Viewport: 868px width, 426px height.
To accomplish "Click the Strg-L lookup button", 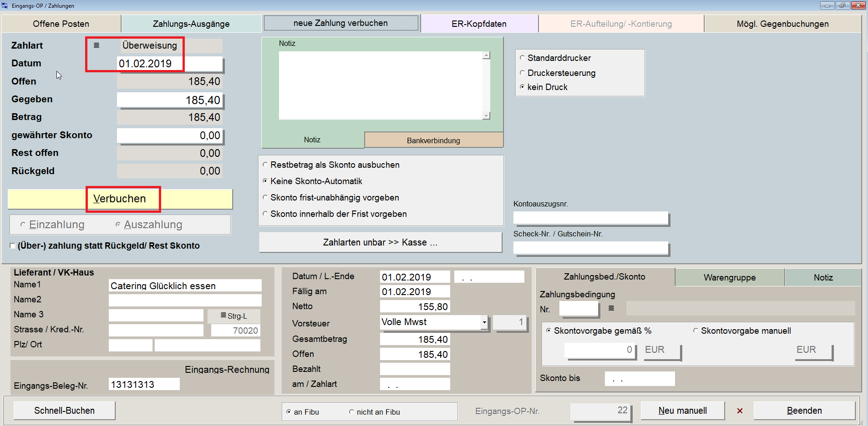I will click(x=234, y=316).
